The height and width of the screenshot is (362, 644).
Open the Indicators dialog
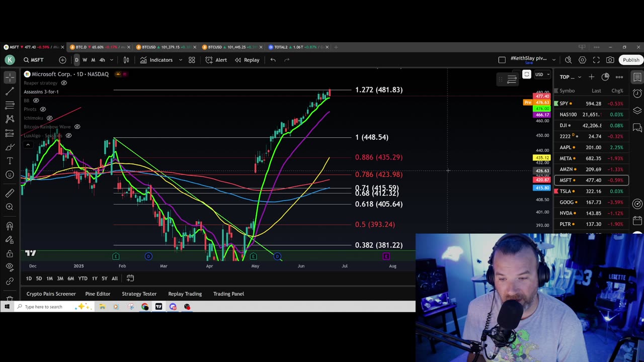coord(156,60)
